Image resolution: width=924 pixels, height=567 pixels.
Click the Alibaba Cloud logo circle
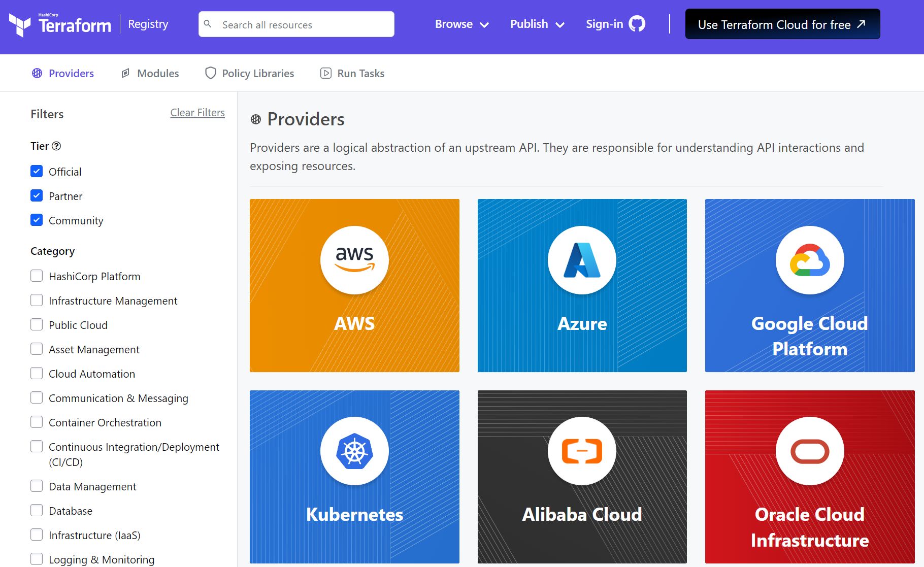pyautogui.click(x=582, y=451)
